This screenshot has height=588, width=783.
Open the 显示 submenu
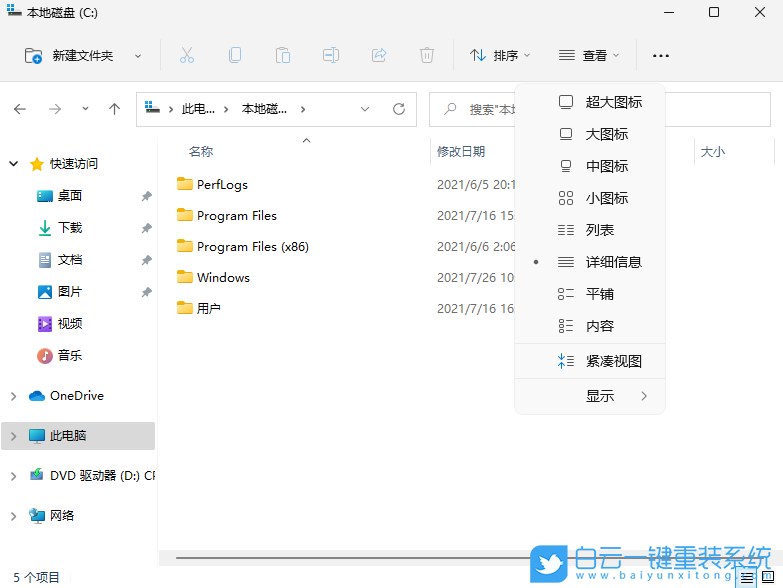(x=590, y=396)
